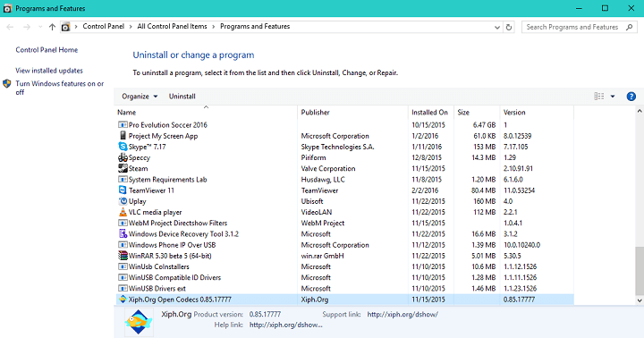Click the list scrollbar down arrow
Screen dimensions: 644x338
coord(640,300)
